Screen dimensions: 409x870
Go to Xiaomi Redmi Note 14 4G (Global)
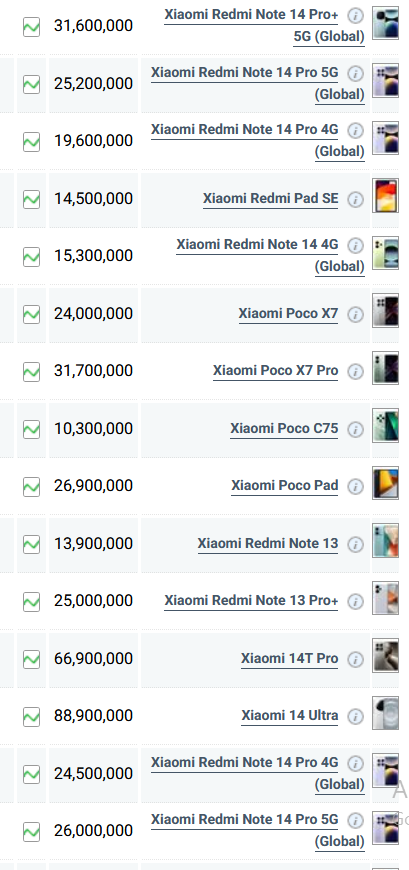[271, 256]
